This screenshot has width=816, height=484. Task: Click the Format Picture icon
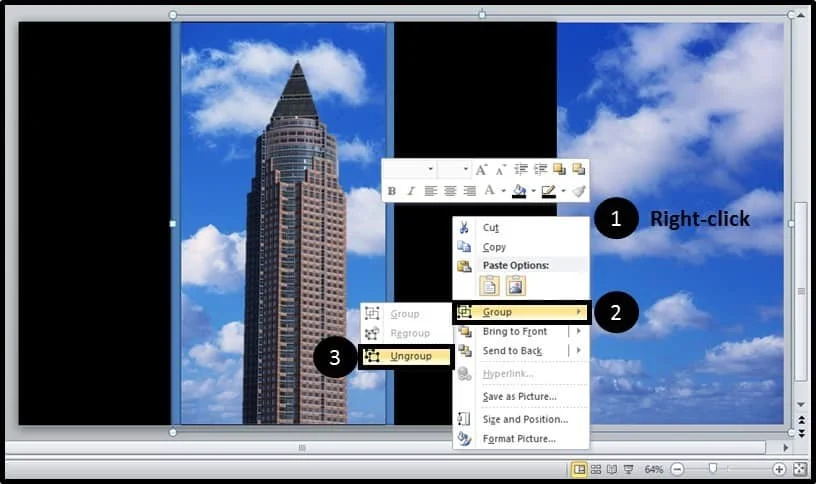pos(464,439)
